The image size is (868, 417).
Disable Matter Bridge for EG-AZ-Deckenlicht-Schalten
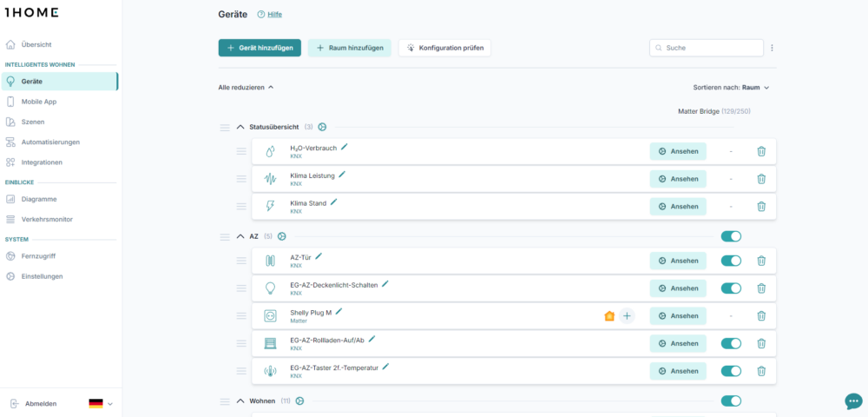pyautogui.click(x=731, y=288)
